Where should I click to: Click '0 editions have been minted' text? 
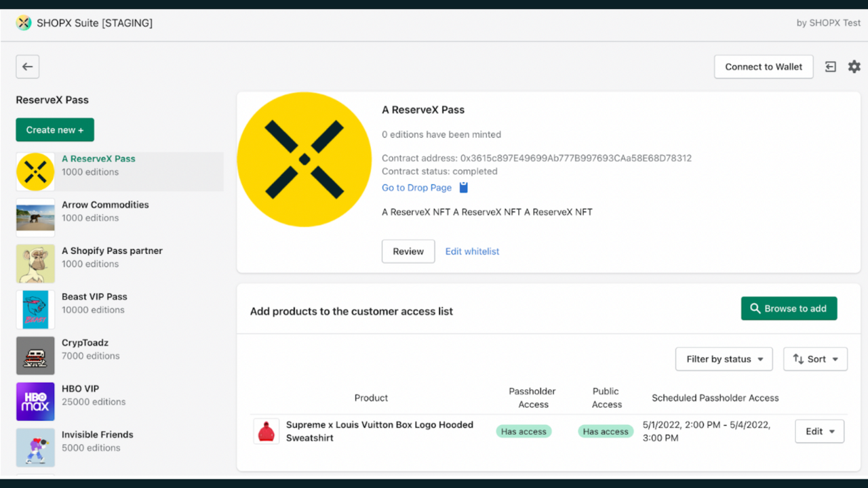441,134
